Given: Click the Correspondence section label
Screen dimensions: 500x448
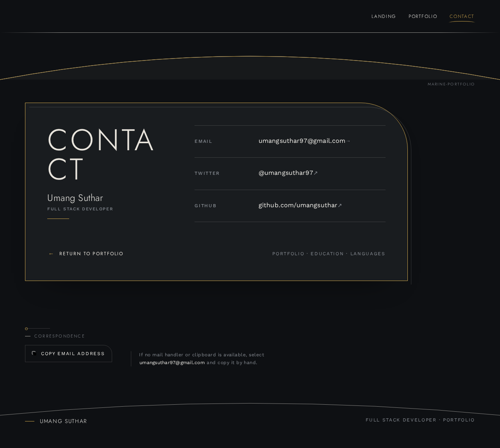Looking at the screenshot, I should [59, 336].
